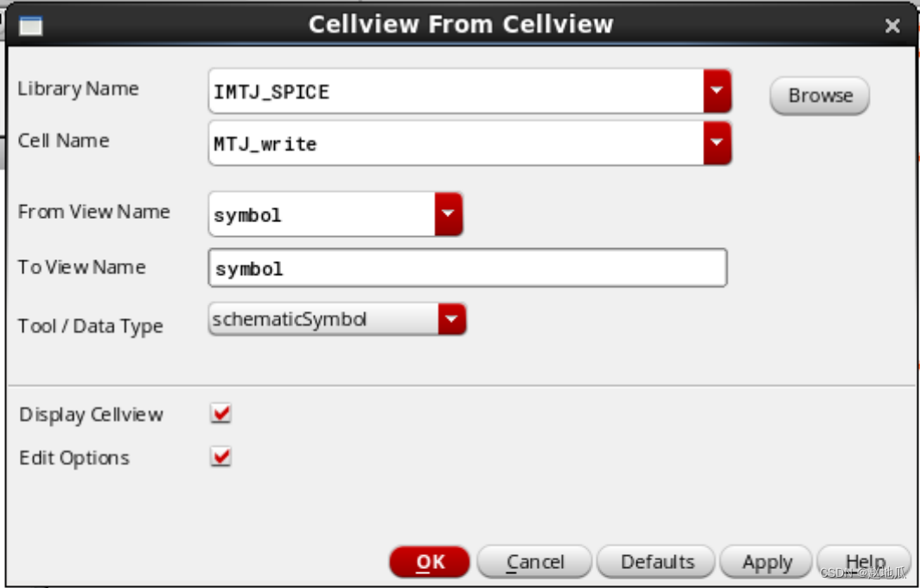Click the window menu icon in title bar
This screenshot has height=588, width=920.
30,25
